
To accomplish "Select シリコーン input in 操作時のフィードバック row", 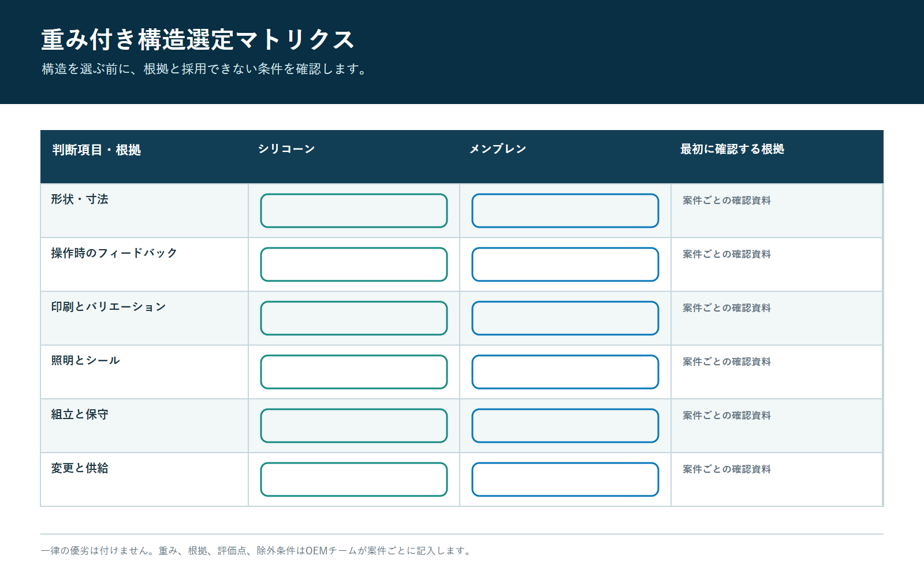I will pyautogui.click(x=354, y=264).
